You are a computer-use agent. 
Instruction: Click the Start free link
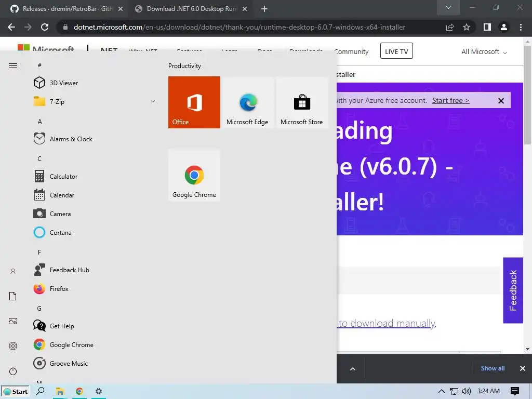(450, 100)
